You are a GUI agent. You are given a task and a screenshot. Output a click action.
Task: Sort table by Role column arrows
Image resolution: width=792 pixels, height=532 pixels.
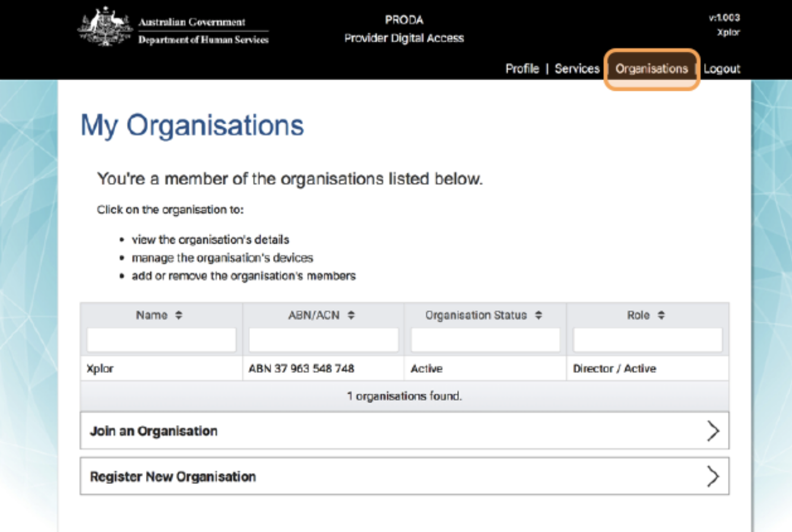660,315
